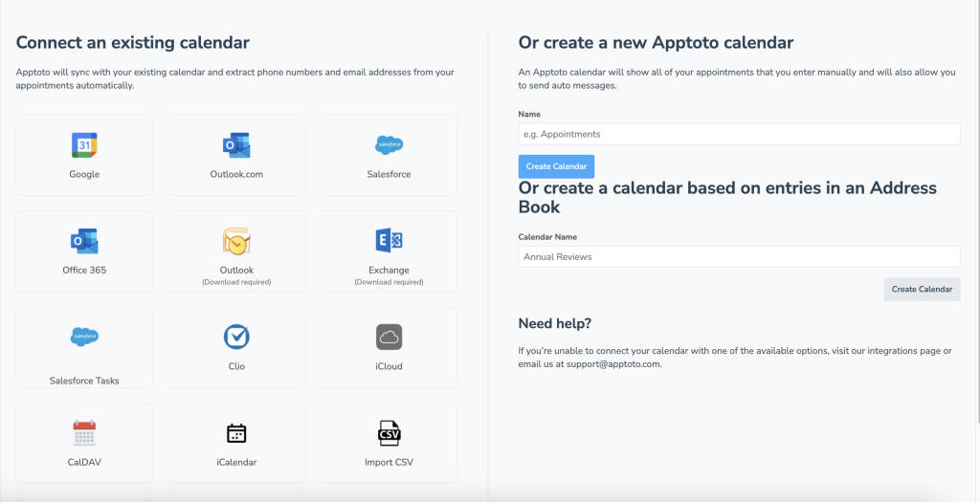Click the Calendar Name field with Annual Reviews
The image size is (980, 502).
click(739, 256)
